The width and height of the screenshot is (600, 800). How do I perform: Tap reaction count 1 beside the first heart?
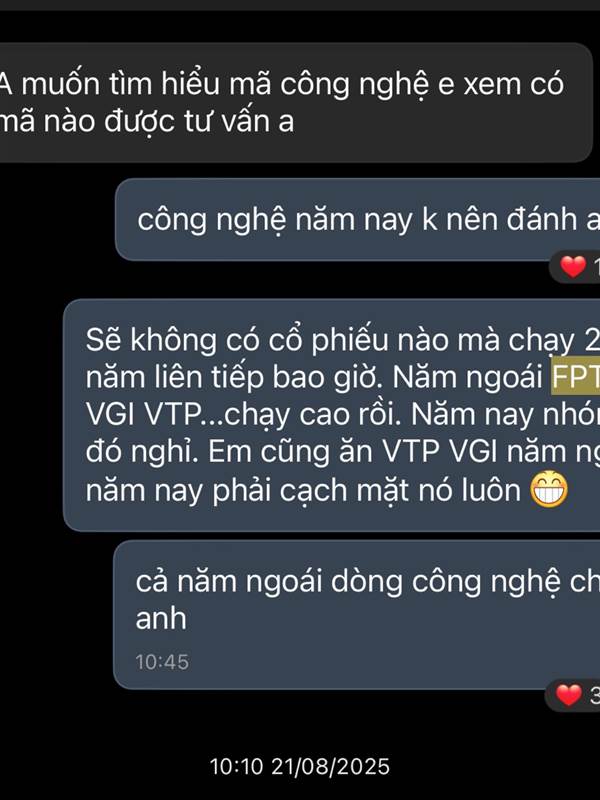point(595,267)
